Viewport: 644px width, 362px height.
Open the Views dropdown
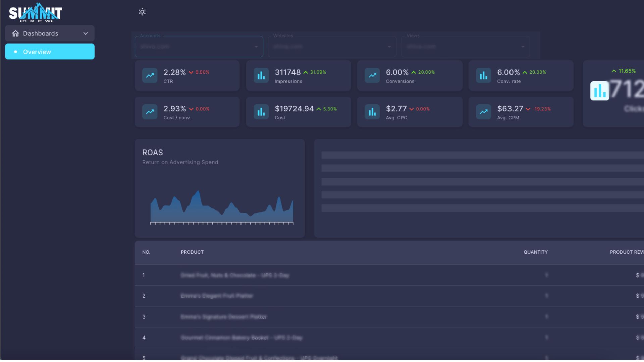coord(466,47)
